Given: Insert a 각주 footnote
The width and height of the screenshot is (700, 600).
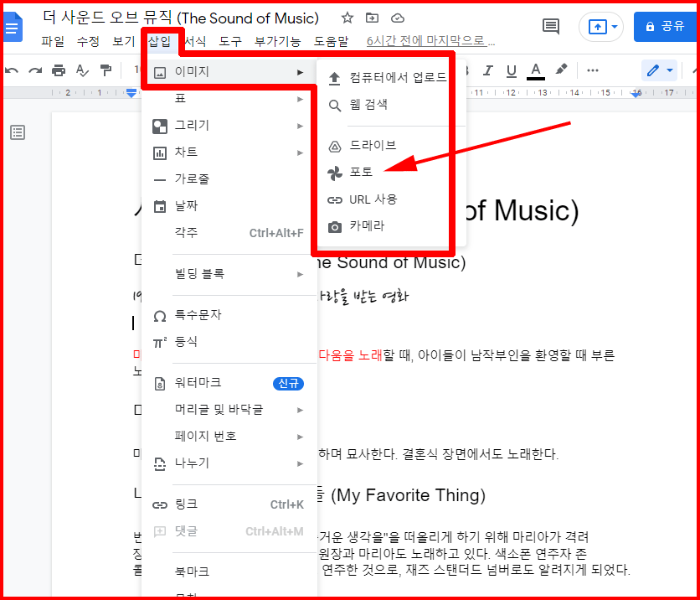Looking at the screenshot, I should [x=229, y=233].
